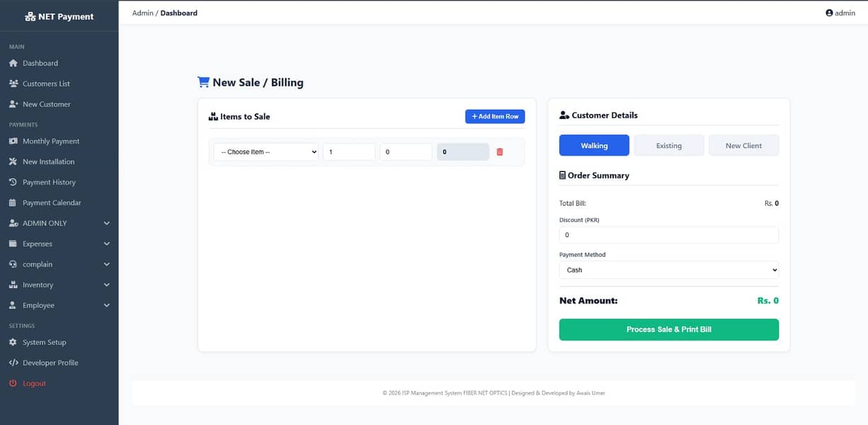Expand the complain menu chevron
868x425 pixels.
click(107, 264)
